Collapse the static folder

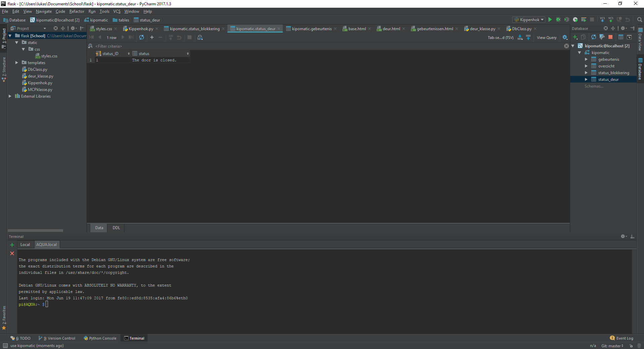click(x=16, y=43)
